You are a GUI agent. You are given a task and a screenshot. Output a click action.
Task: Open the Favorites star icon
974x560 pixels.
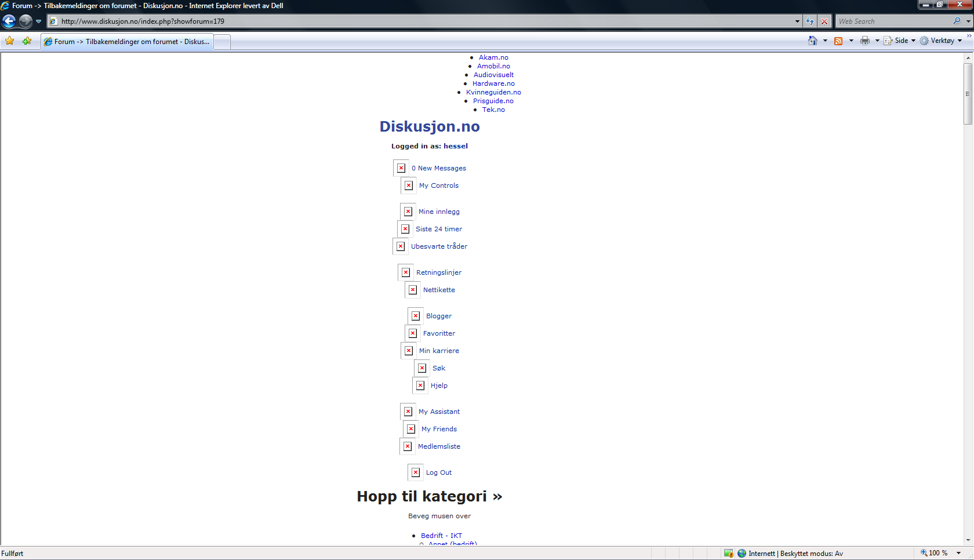click(10, 41)
